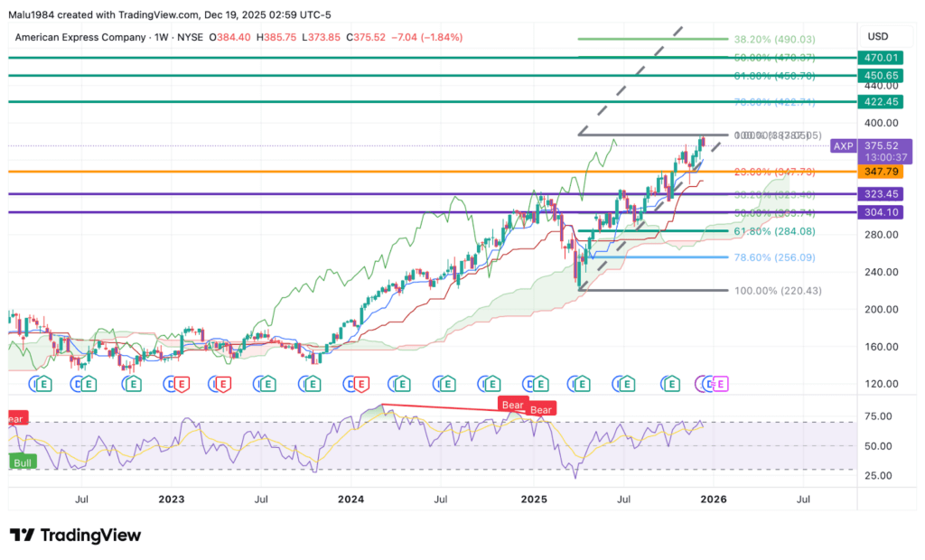The height and width of the screenshot is (560, 925).
Task: Click the American Express Company title
Action: tap(79, 37)
